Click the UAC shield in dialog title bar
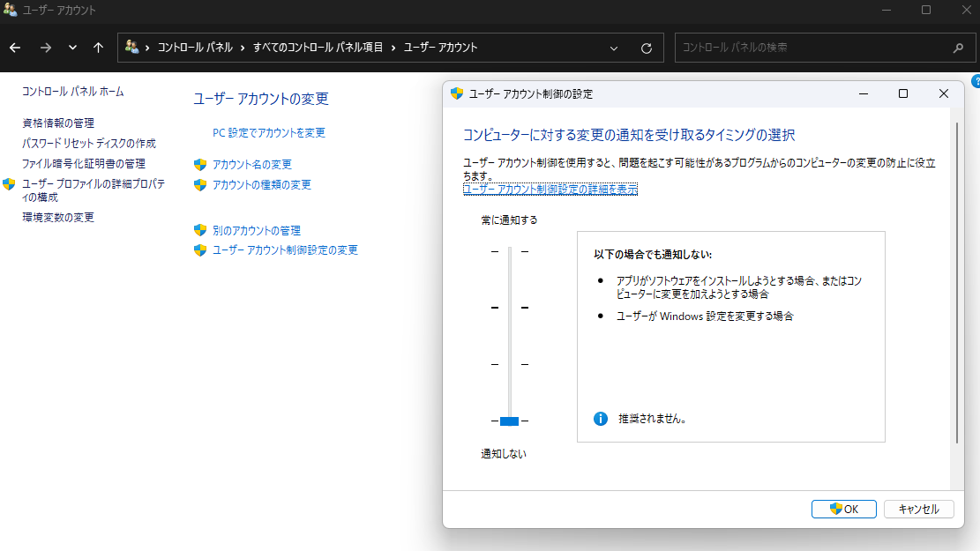980x551 pixels. (458, 93)
